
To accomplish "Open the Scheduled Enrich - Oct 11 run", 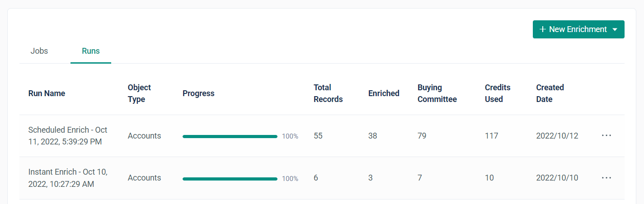I will click(x=67, y=135).
